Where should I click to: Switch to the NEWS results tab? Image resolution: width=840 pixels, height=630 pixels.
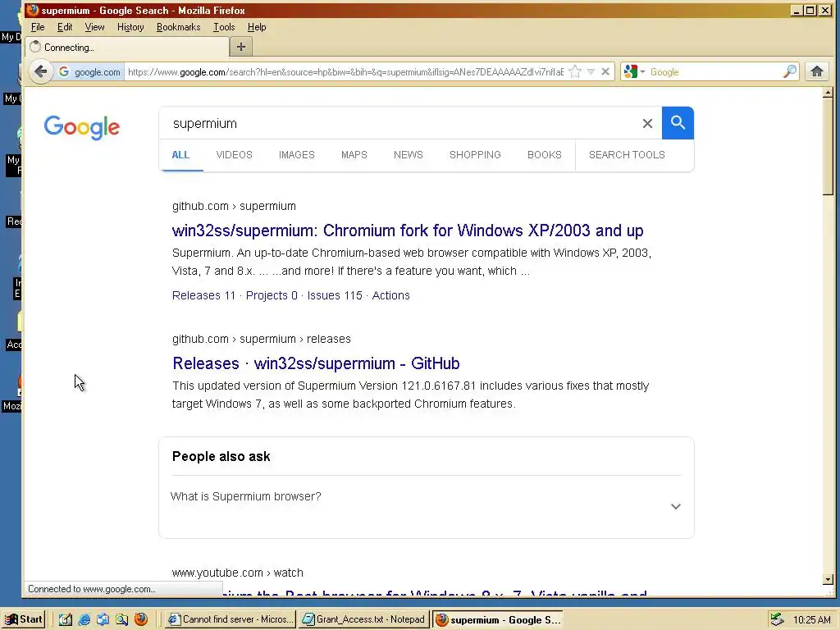(x=409, y=155)
